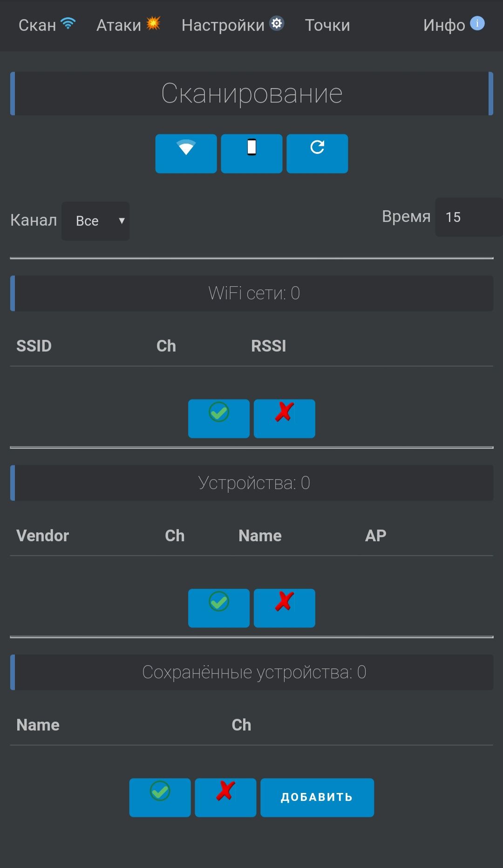
Task: Switch to the Атаки tab
Action: coord(128,25)
